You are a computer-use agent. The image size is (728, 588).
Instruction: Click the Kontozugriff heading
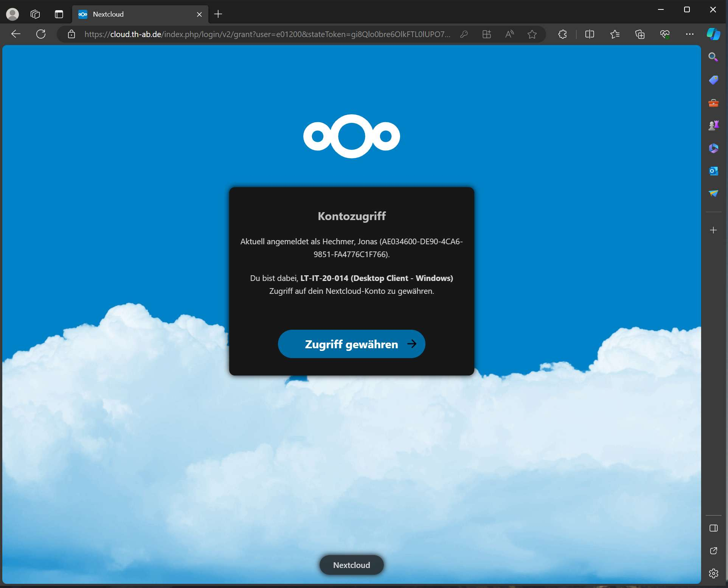[351, 216]
